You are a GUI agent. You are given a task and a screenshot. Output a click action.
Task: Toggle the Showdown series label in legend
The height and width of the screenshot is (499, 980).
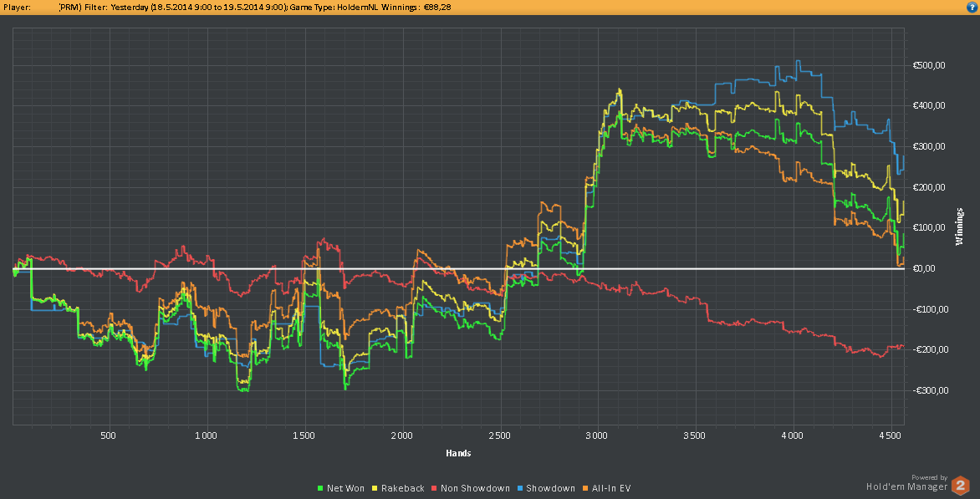[550, 488]
